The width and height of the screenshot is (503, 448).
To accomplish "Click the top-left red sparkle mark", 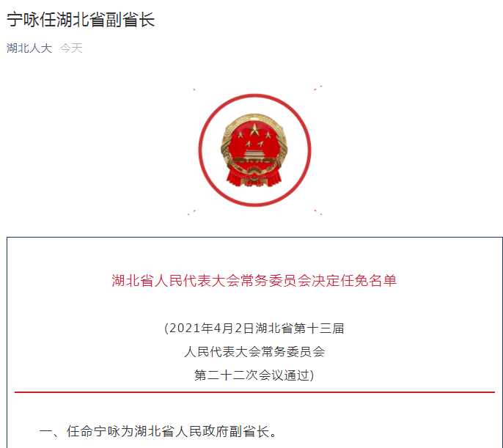I will point(194,89).
